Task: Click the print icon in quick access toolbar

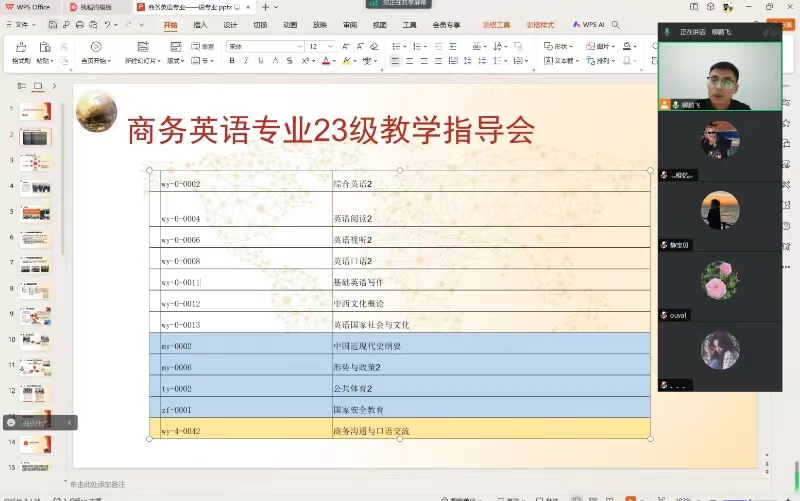Action: [x=79, y=24]
